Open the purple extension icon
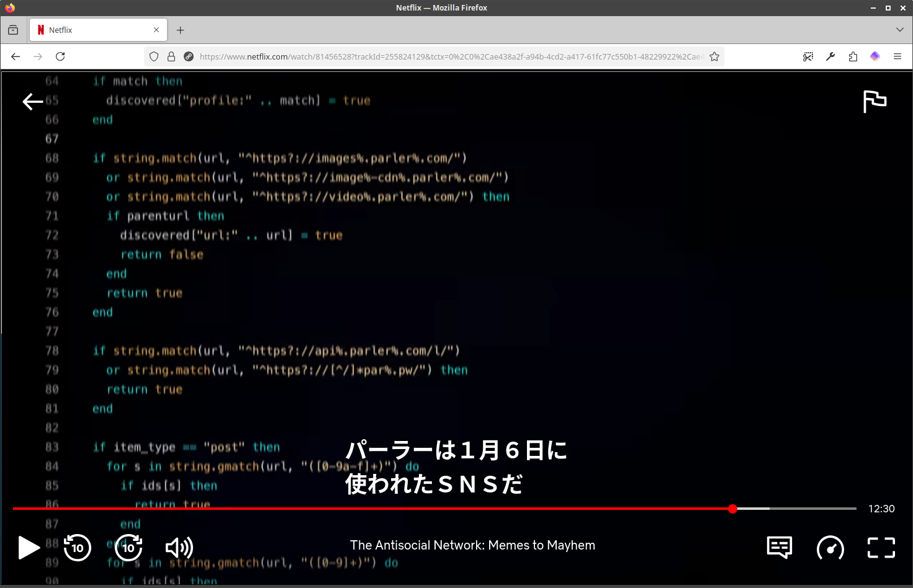The image size is (913, 588). tap(875, 56)
